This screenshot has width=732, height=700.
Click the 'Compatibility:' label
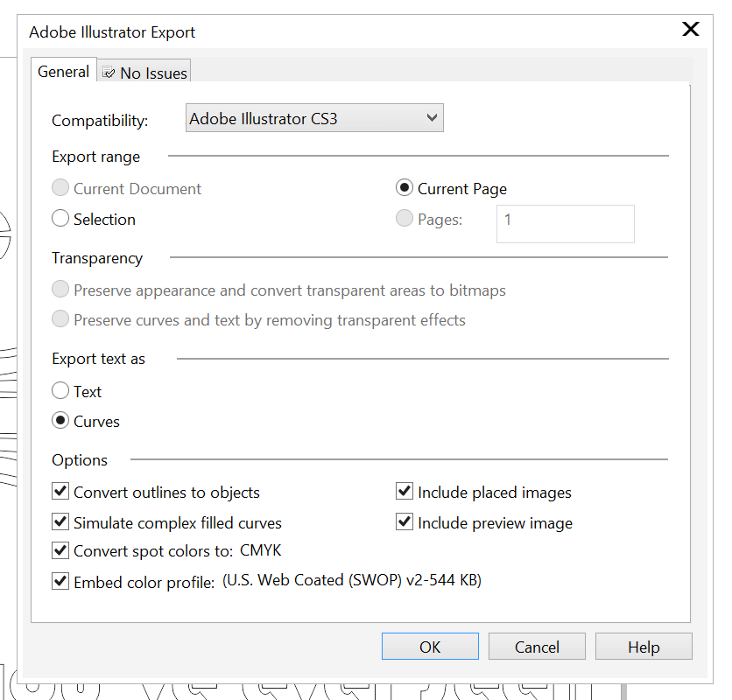(x=100, y=121)
